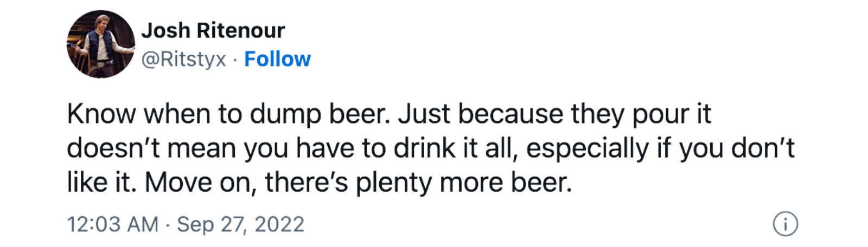Click the phrase "especially if you don't"
Screen dimensions: 868x247
pyautogui.click(x=660, y=148)
